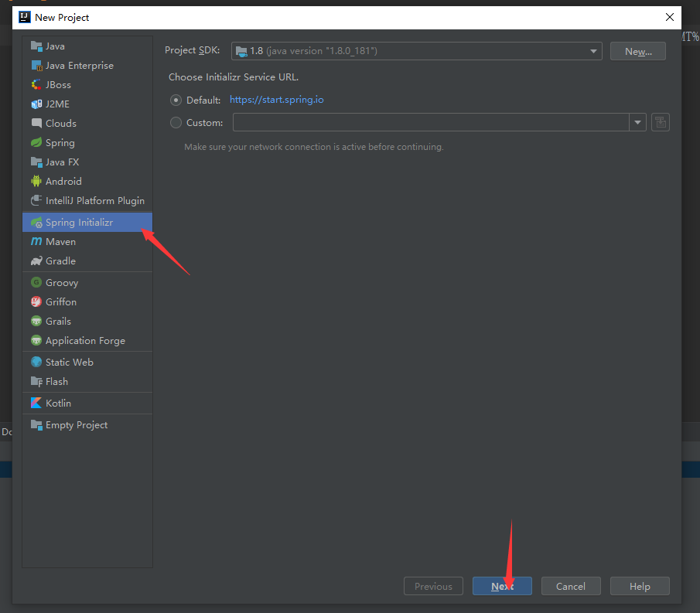Choose Spring Initializr in project list
This screenshot has width=700, height=613.
(87, 222)
